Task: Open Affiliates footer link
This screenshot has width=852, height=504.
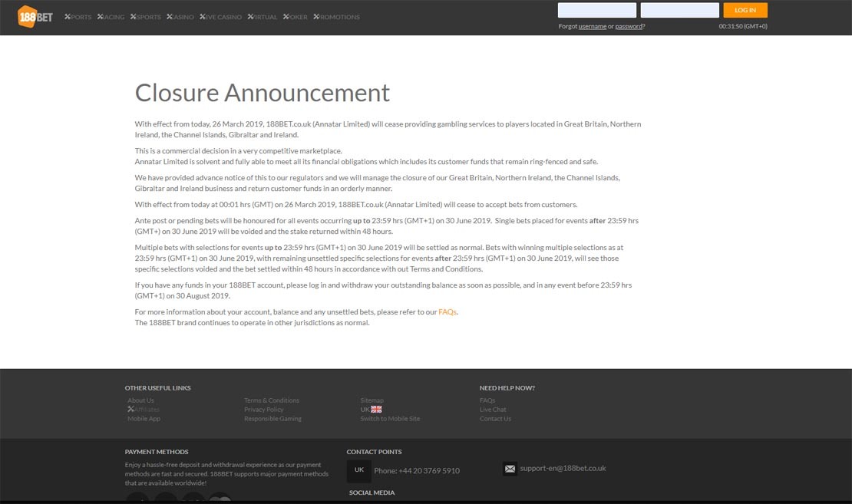Action: 144,410
